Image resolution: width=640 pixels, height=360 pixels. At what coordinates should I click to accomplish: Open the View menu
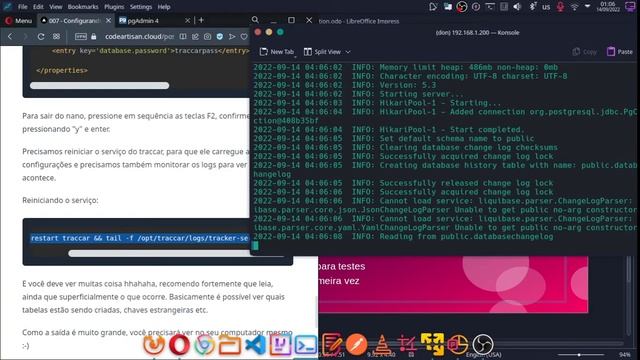[56, 7]
